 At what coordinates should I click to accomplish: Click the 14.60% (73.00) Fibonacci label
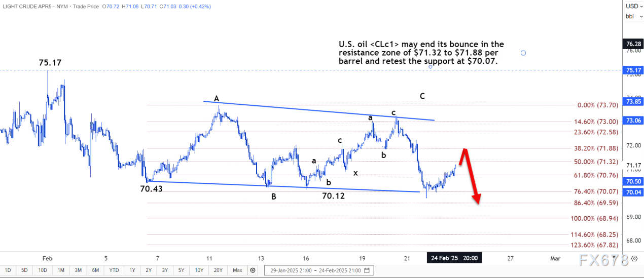(595, 122)
